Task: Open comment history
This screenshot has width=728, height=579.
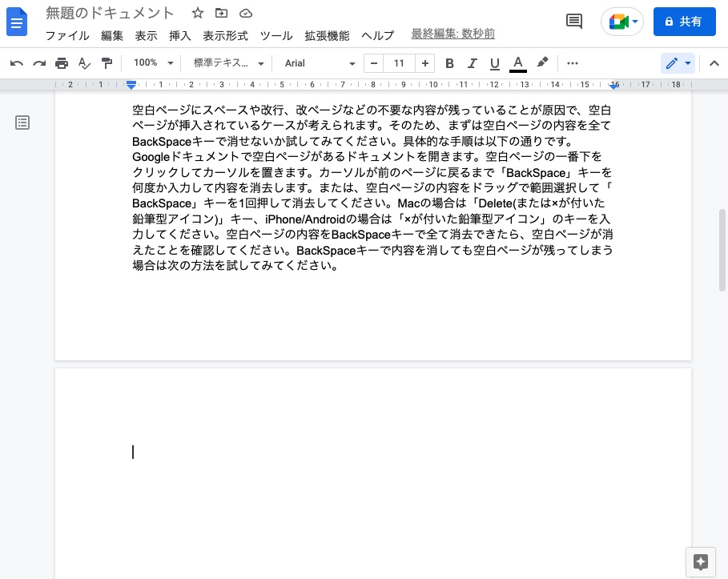Action: (574, 22)
